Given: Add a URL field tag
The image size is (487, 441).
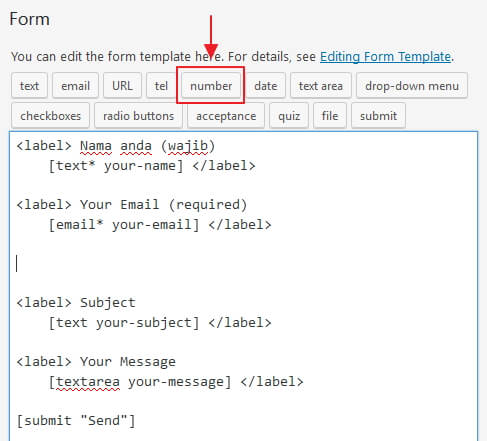Looking at the screenshot, I should (x=122, y=86).
